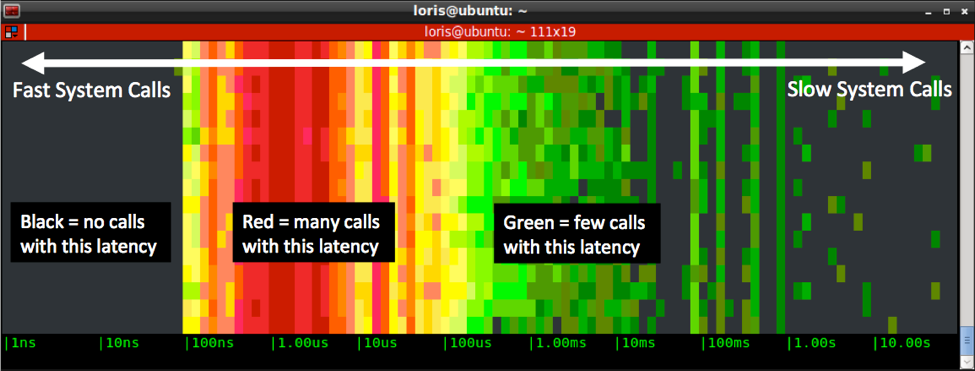Click the terminal scrollbar thumb
This screenshot has width=975, height=371.
coord(967,340)
